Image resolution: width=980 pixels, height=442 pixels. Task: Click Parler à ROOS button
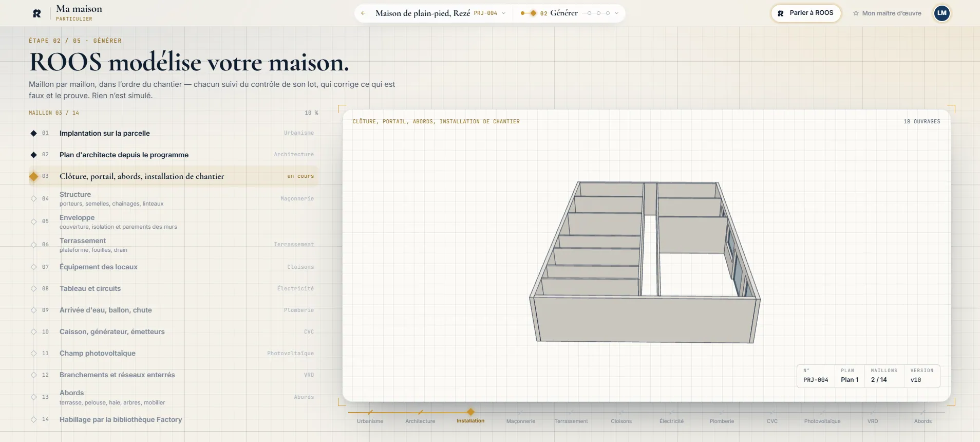pos(806,13)
